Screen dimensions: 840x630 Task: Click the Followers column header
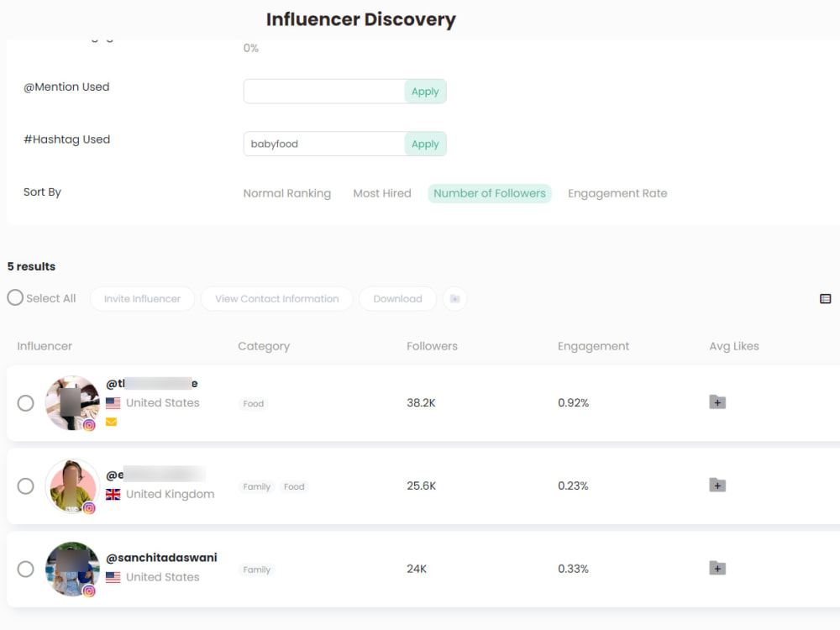432,346
